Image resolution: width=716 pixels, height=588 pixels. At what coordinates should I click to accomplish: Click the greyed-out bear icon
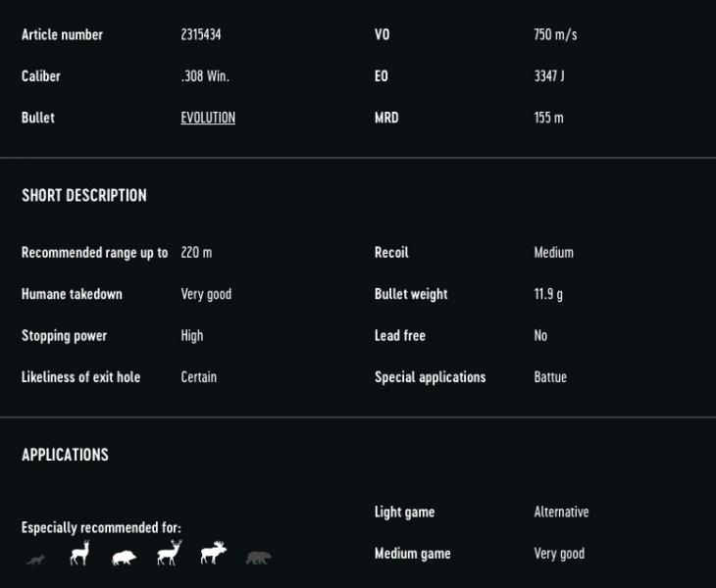click(x=258, y=558)
